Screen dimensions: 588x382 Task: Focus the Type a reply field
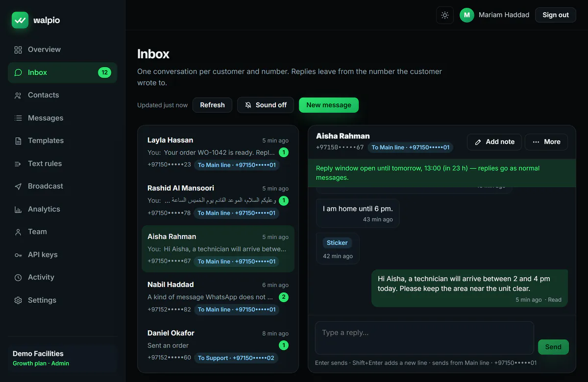[424, 338]
